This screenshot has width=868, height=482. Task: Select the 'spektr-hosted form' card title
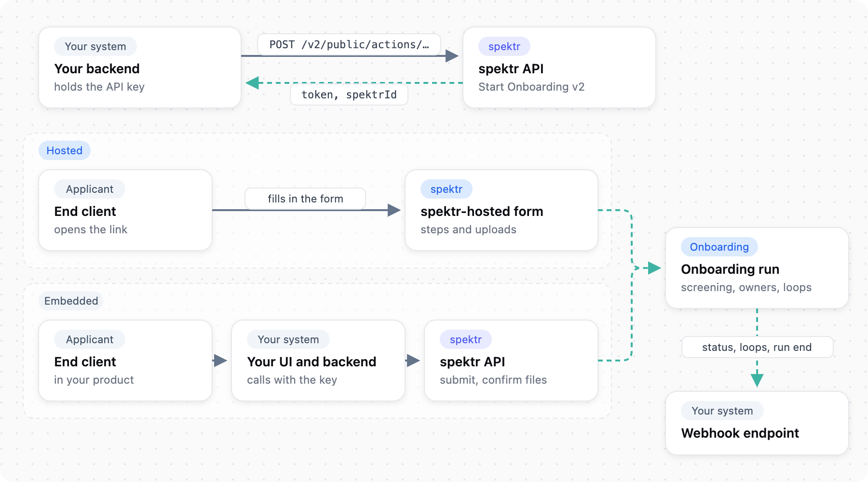[482, 211]
